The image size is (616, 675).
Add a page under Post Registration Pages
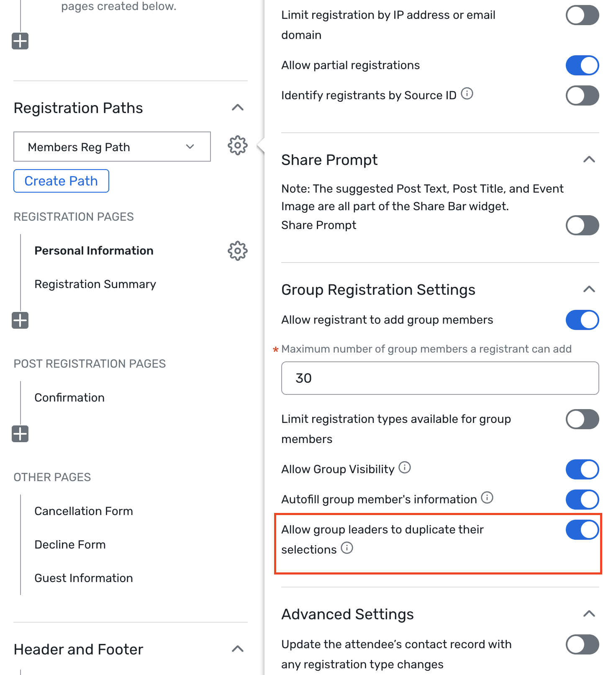(20, 434)
